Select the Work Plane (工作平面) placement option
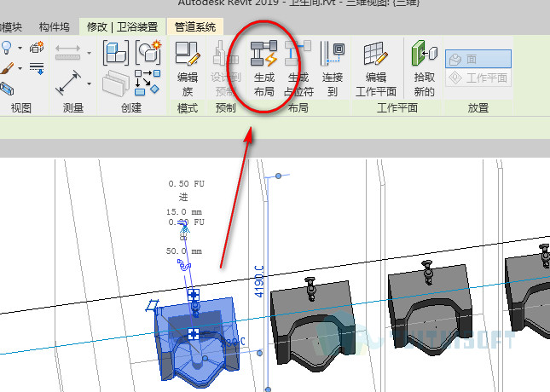The image size is (550, 392). click(478, 78)
